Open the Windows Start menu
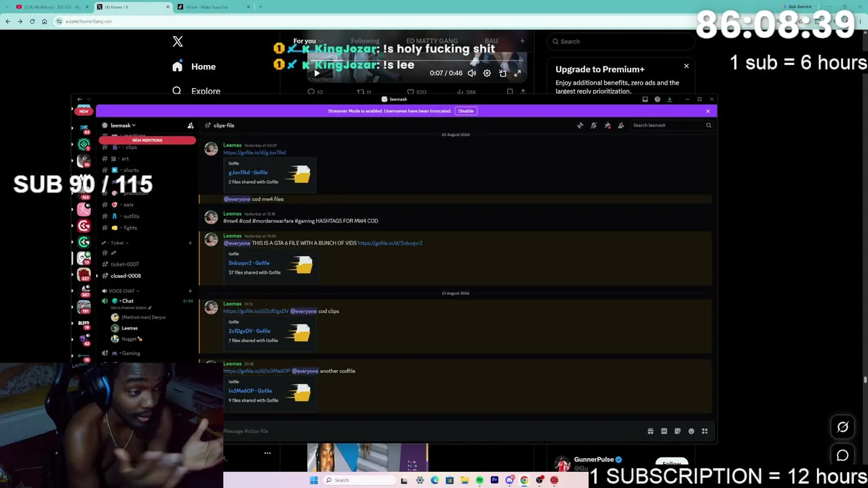868x488 pixels. pyautogui.click(x=313, y=481)
